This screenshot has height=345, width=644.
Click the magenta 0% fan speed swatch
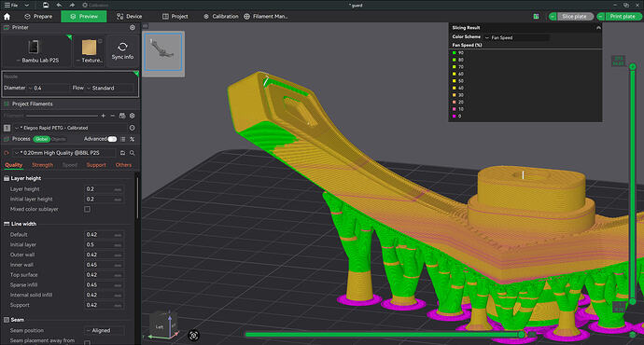click(x=455, y=117)
